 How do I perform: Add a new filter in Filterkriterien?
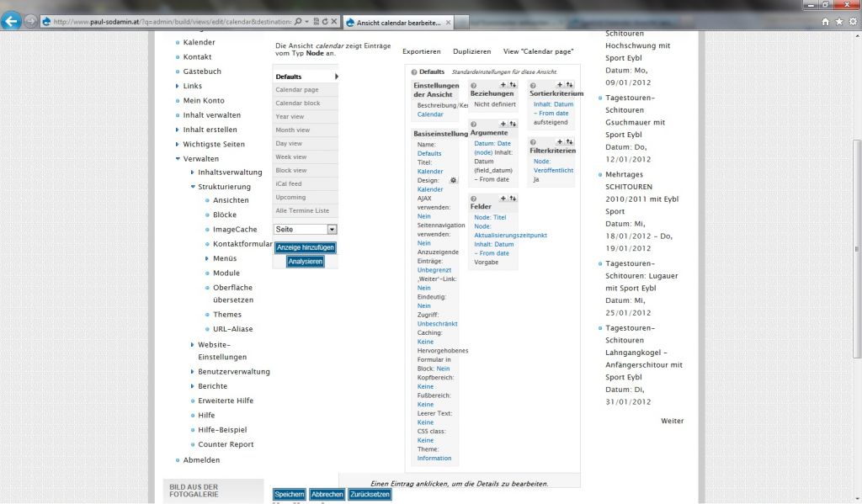[x=561, y=141]
